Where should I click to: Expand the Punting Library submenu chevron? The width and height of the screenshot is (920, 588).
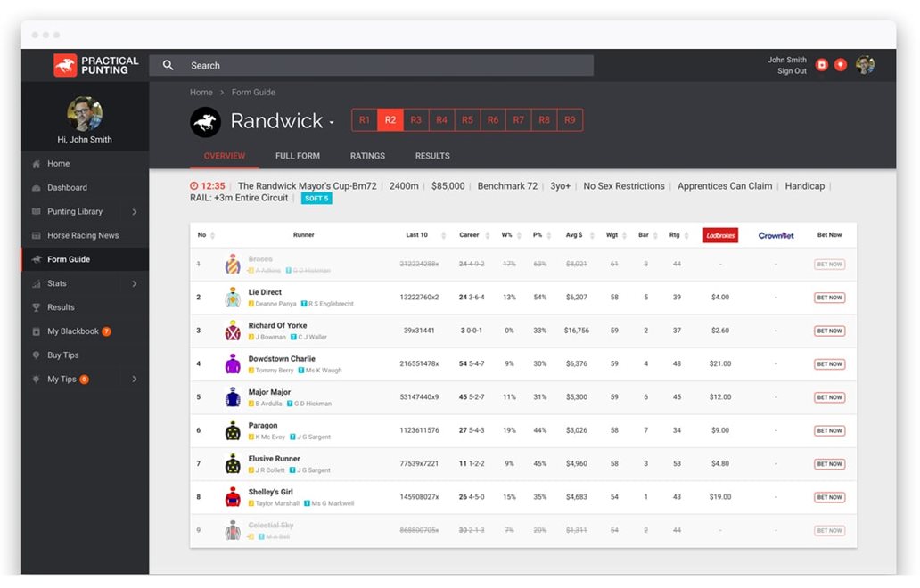135,212
